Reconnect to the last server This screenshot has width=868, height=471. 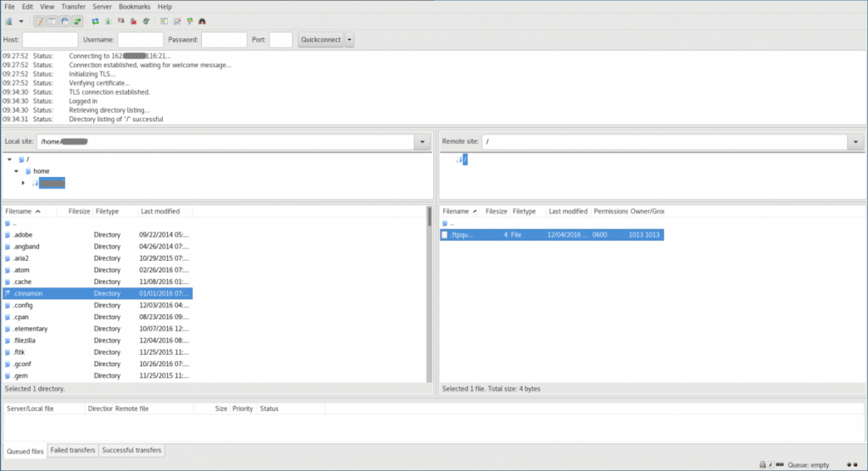(x=146, y=21)
